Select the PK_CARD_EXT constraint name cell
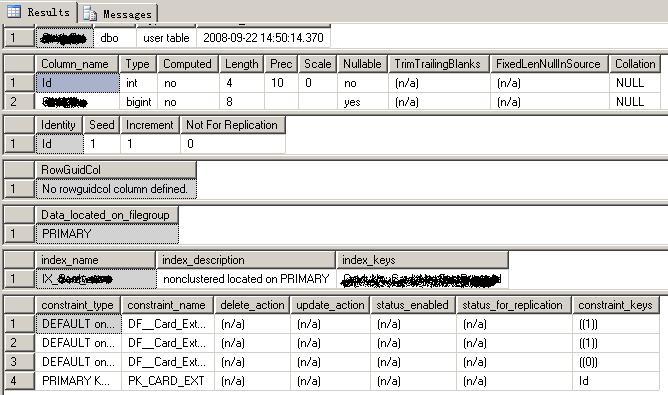 [x=168, y=381]
